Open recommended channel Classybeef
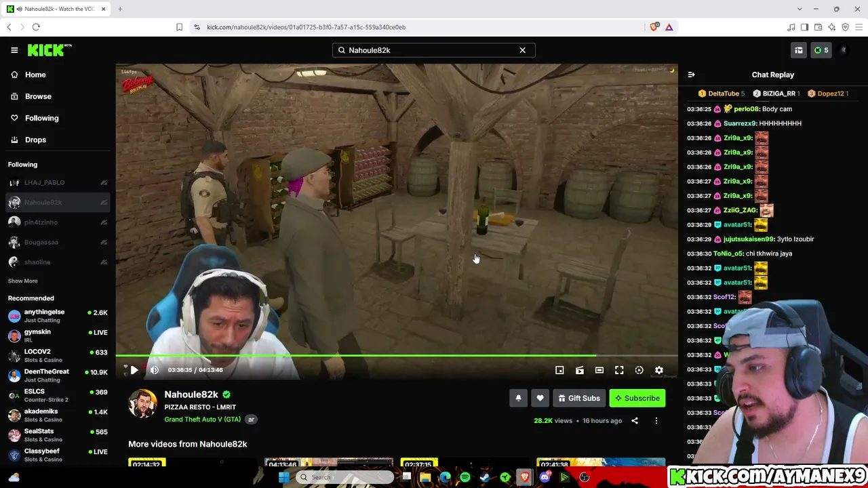Screen dimensions: 868x488 click(x=58, y=455)
